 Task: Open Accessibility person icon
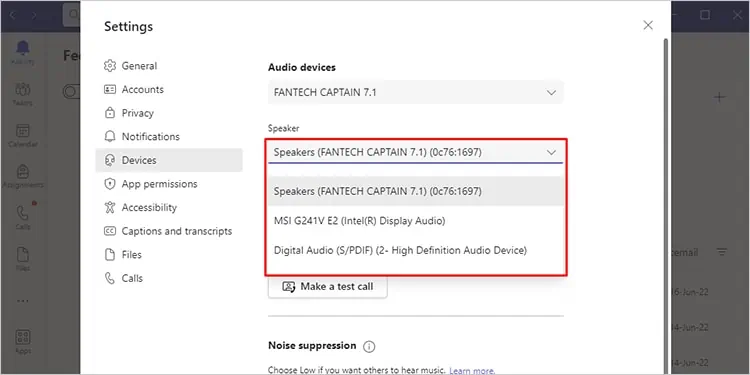(x=110, y=207)
